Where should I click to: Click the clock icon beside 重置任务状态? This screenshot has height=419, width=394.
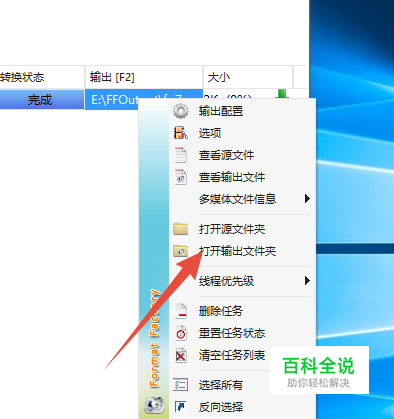pos(181,333)
